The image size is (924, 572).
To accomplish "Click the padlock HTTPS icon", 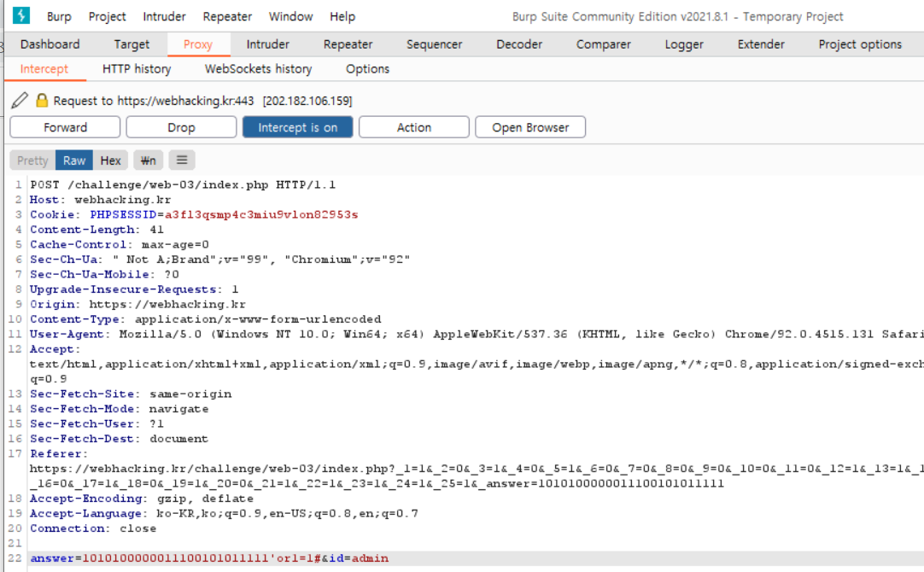I will 42,100.
